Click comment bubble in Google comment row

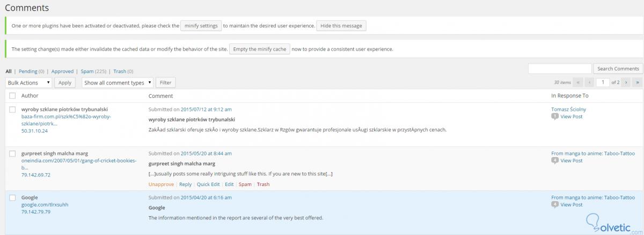555,205
